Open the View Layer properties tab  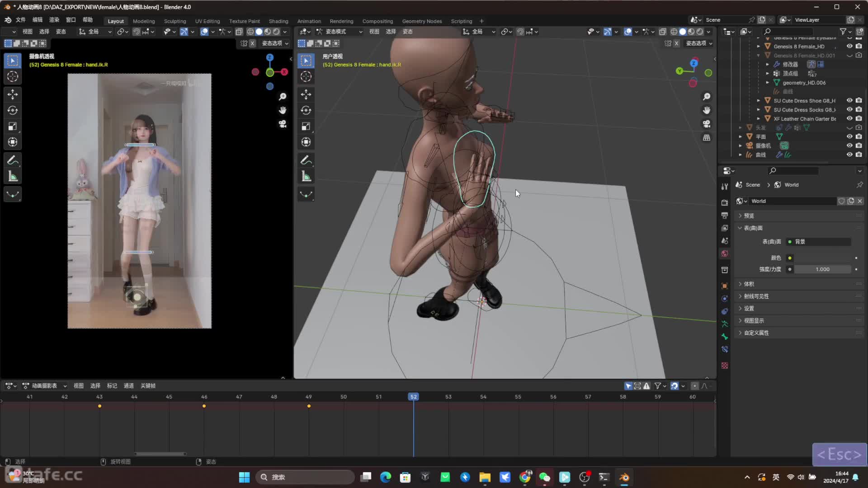point(725,228)
